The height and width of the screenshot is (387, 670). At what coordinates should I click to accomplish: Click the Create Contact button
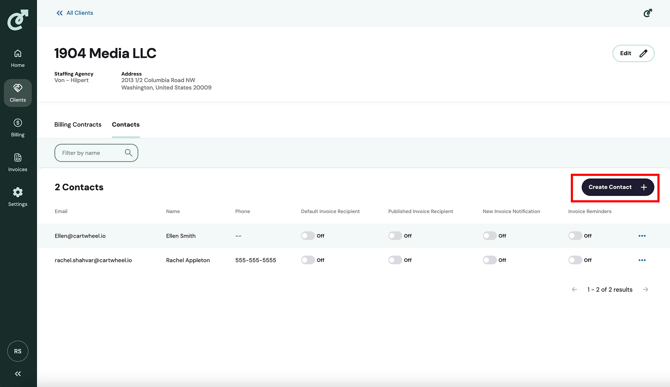pyautogui.click(x=617, y=187)
